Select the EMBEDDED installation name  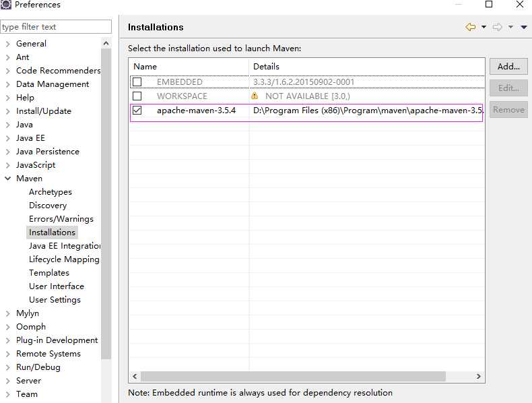pyautogui.click(x=180, y=82)
